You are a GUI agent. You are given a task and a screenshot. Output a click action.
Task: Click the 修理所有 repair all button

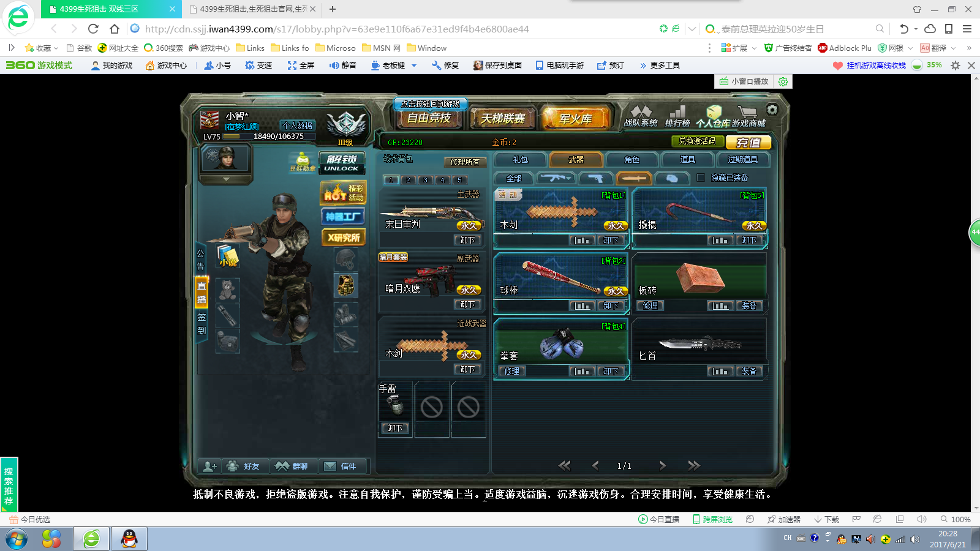pos(466,162)
